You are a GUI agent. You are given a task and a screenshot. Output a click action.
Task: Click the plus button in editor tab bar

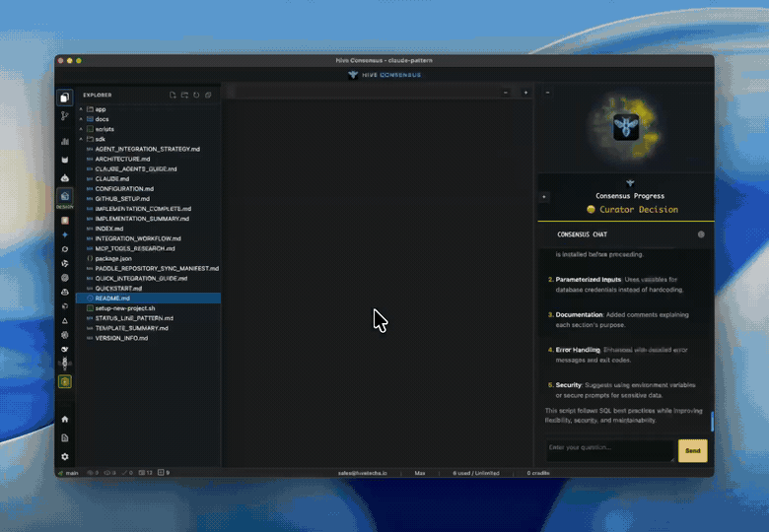click(525, 93)
